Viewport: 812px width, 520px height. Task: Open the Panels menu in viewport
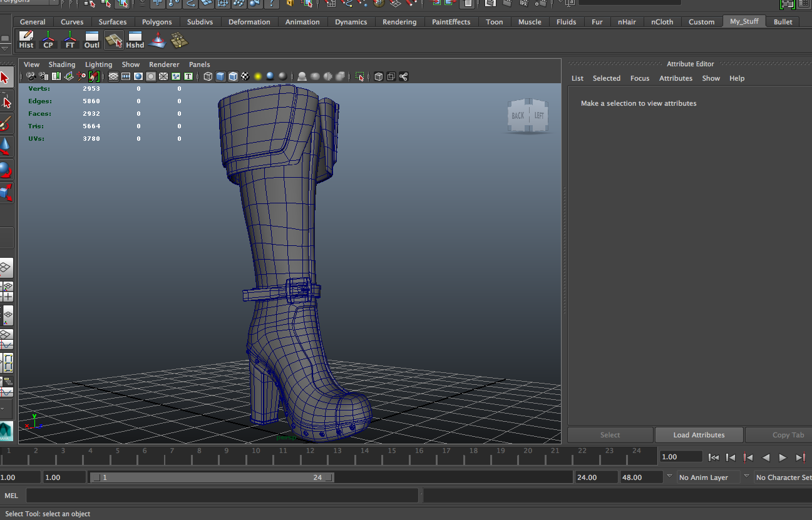(199, 64)
